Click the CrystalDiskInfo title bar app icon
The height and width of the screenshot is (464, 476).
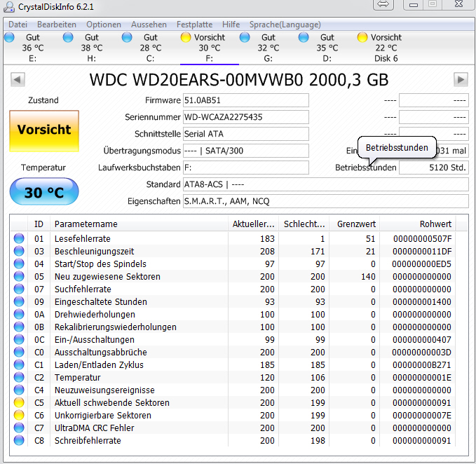click(9, 7)
